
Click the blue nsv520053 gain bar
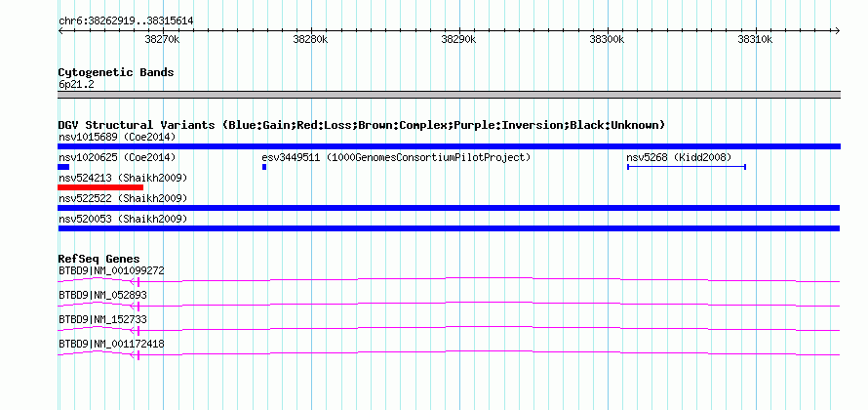[x=449, y=228]
